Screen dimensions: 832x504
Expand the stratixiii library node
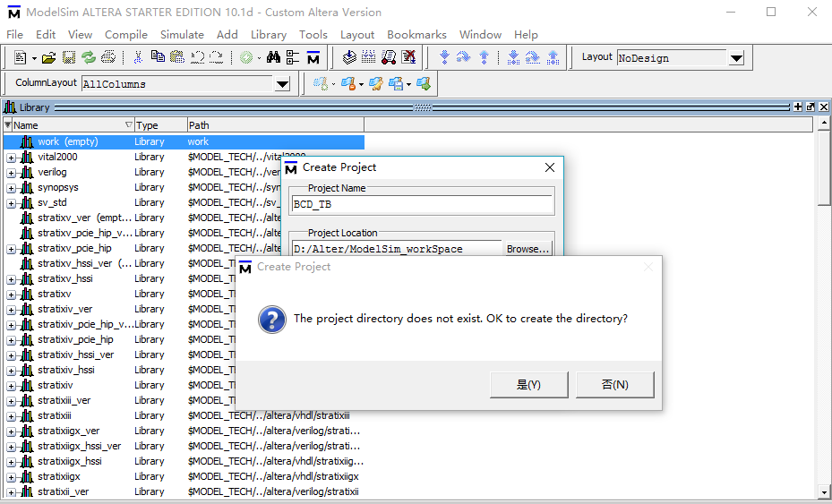(x=11, y=416)
